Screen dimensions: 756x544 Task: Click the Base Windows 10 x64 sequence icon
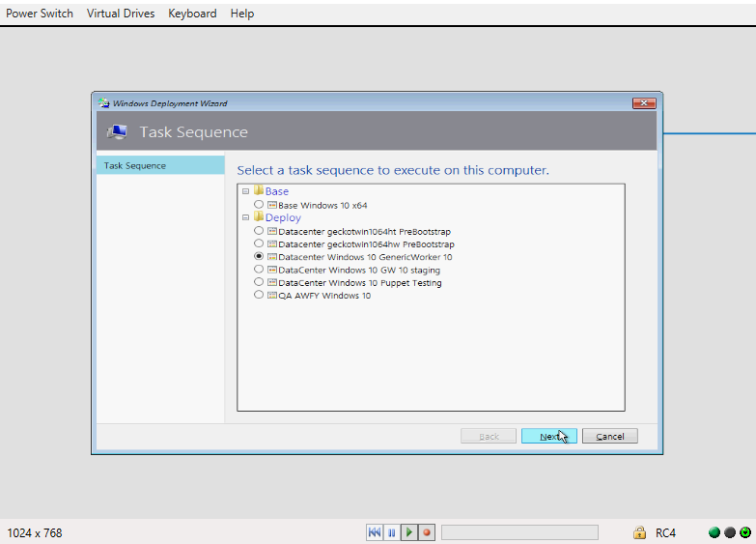pos(272,205)
